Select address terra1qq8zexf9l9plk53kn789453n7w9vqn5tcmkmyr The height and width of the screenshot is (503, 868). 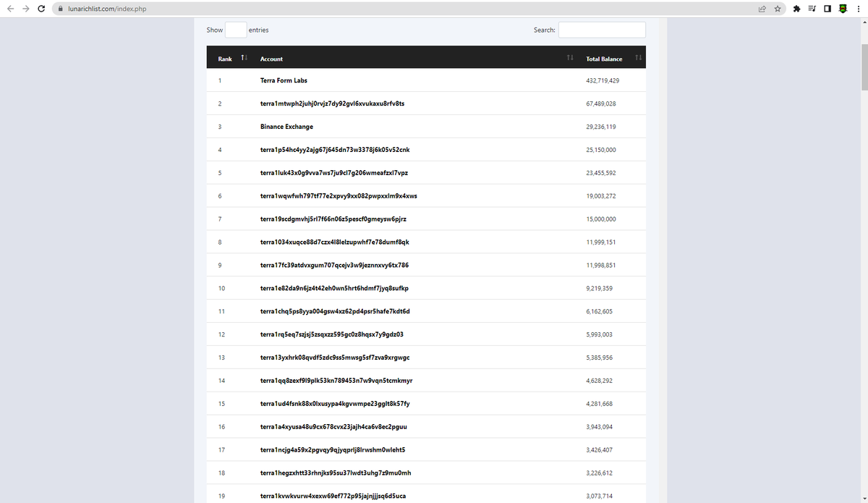coord(336,381)
